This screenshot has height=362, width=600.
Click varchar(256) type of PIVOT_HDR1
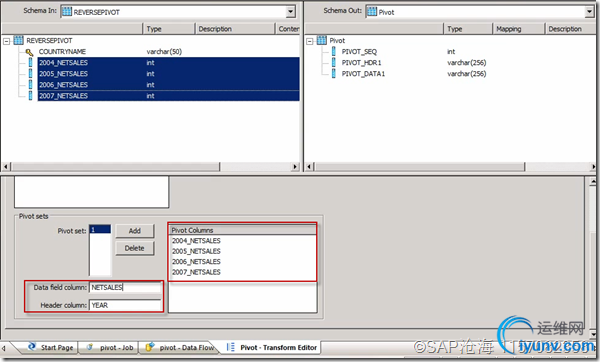pyautogui.click(x=466, y=63)
